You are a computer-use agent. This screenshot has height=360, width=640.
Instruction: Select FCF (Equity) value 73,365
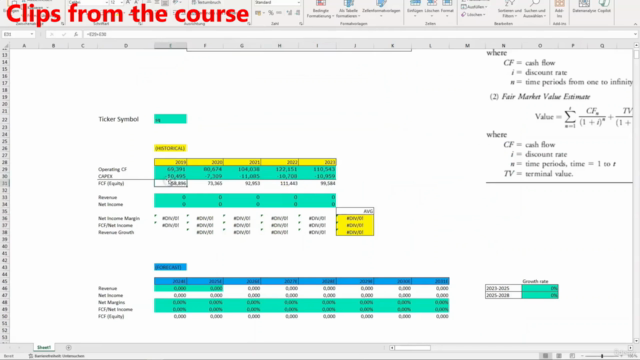click(205, 183)
